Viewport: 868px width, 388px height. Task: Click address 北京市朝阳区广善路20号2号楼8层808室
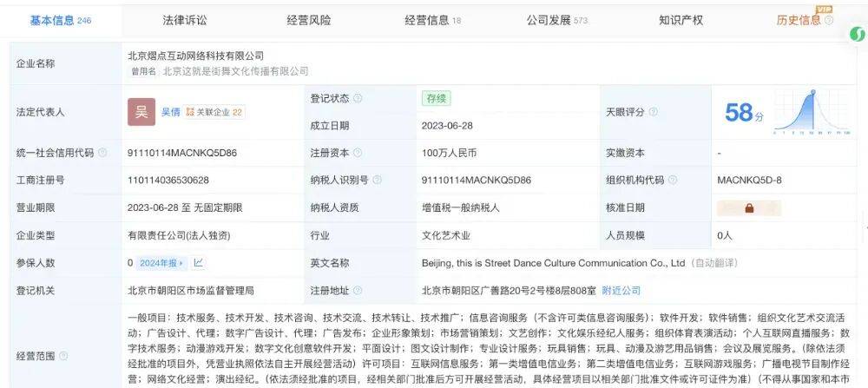[509, 291]
